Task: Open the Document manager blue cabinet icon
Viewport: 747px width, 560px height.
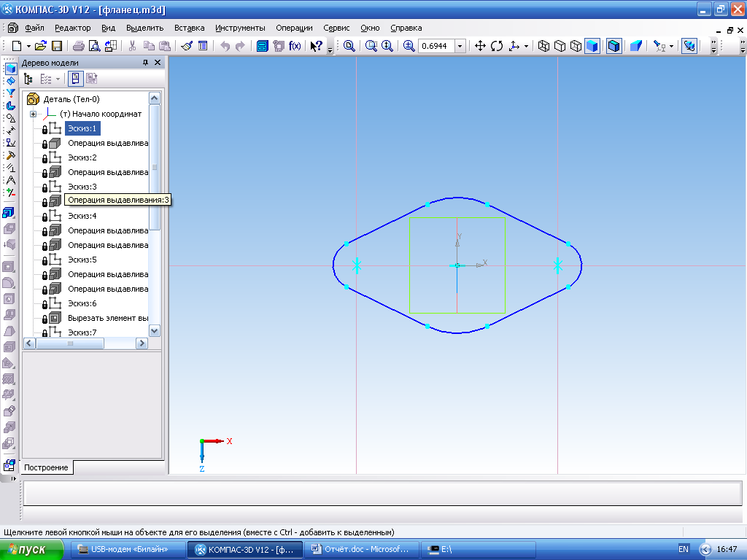Action: (262, 46)
